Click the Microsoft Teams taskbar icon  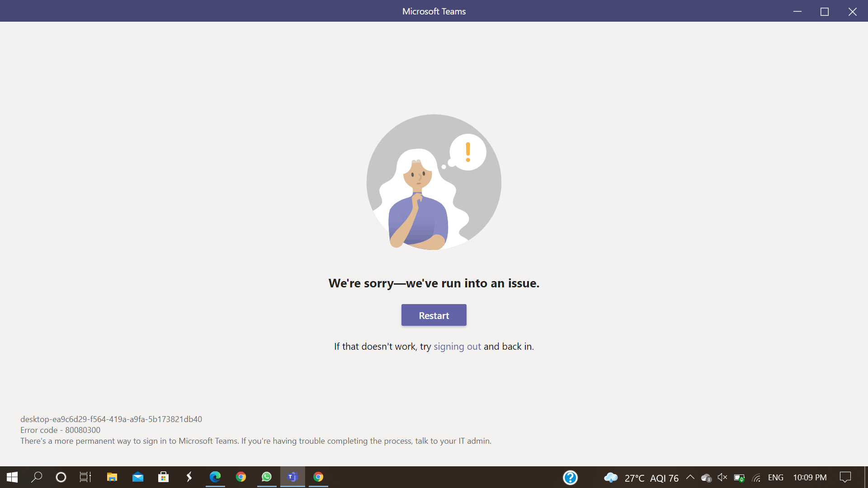pyautogui.click(x=292, y=477)
